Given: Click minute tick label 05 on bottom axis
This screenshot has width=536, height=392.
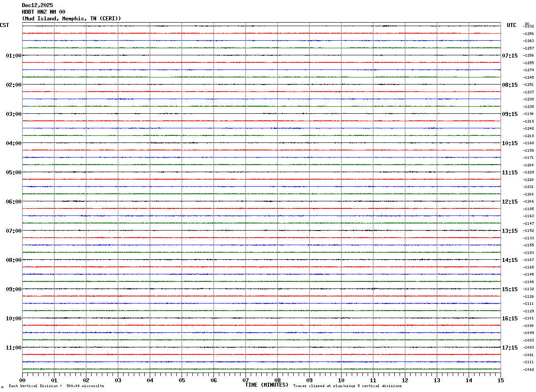Looking at the screenshot, I should [182, 380].
